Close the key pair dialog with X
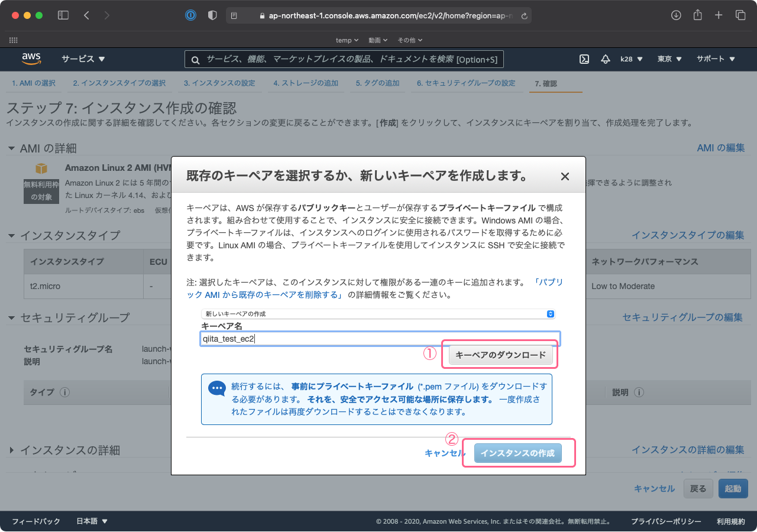Image resolution: width=757 pixels, height=532 pixels. pos(565,176)
